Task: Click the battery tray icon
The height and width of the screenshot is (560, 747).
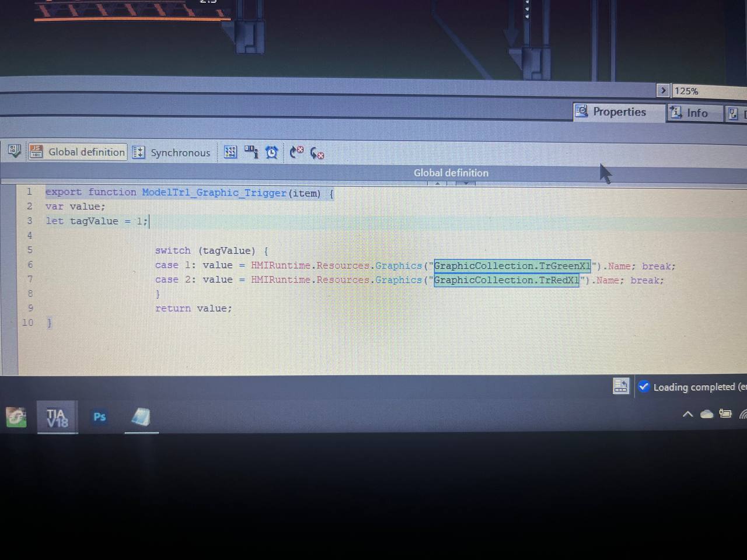Action: 725,414
